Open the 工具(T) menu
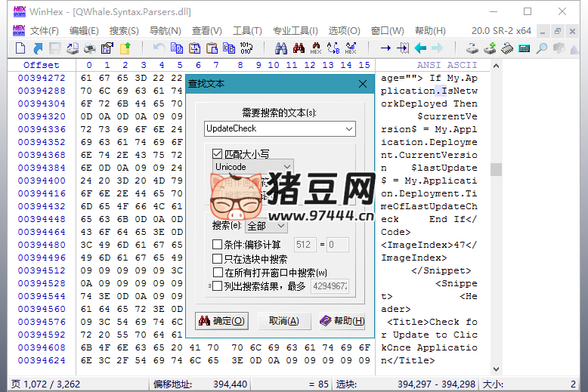This screenshot has height=392, width=588. [x=247, y=31]
